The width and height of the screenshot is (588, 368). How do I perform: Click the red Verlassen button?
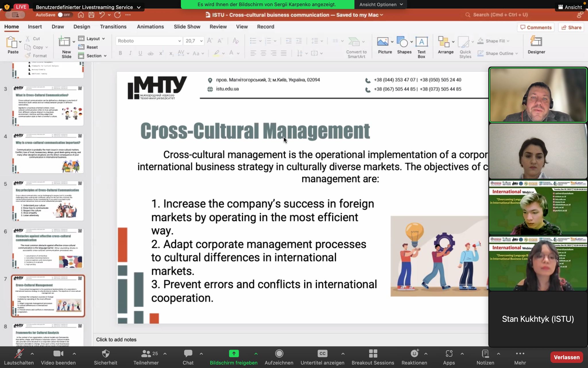566,357
